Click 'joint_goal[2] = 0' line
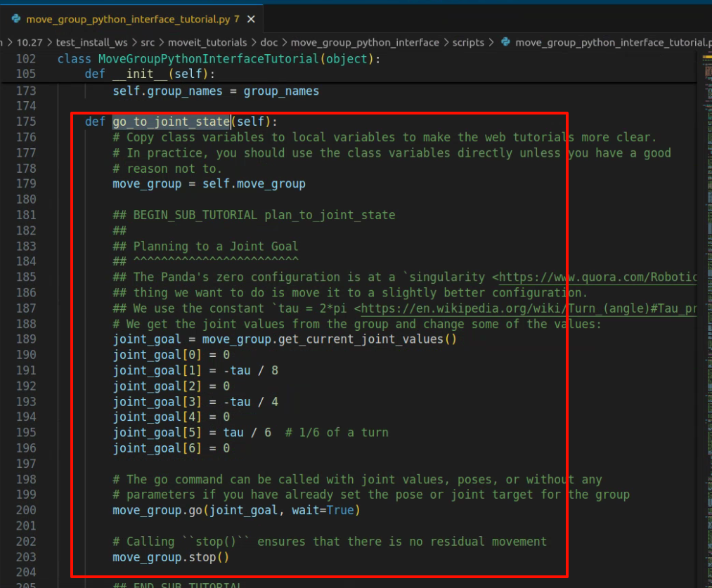The image size is (712, 588). [171, 386]
